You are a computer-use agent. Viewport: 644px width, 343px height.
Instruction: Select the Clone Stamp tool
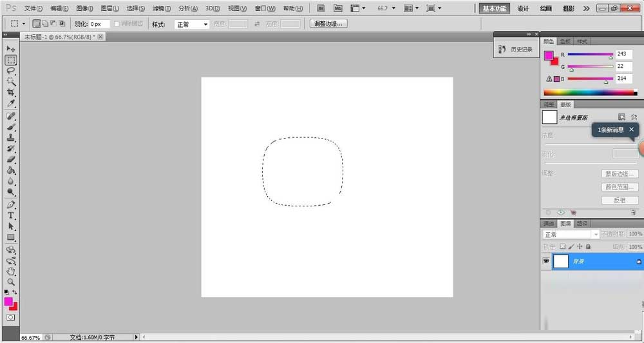(11, 138)
